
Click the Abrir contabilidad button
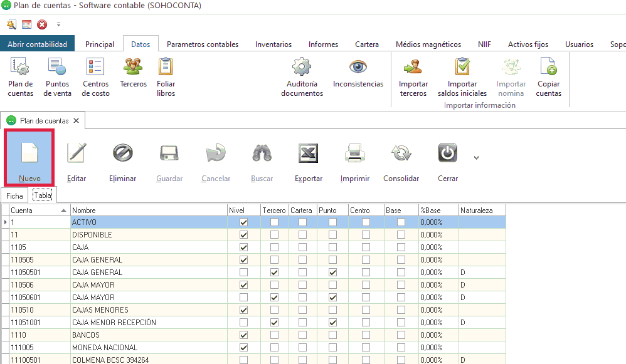pos(38,44)
